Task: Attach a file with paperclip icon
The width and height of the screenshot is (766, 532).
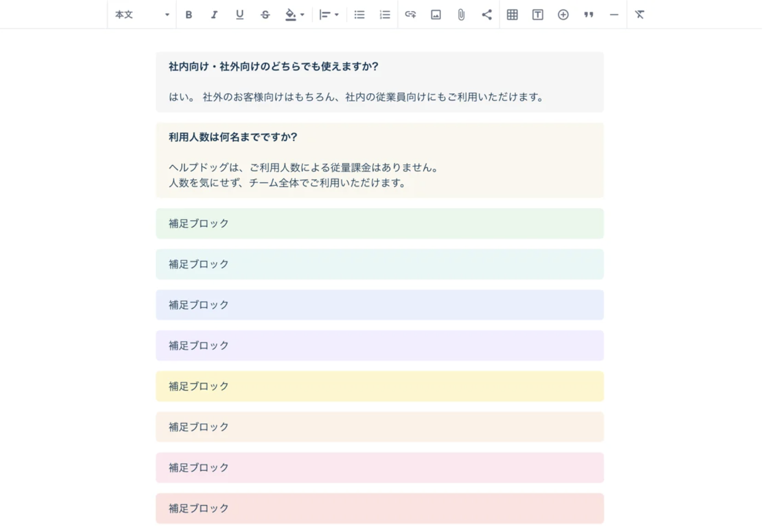Action: (461, 15)
